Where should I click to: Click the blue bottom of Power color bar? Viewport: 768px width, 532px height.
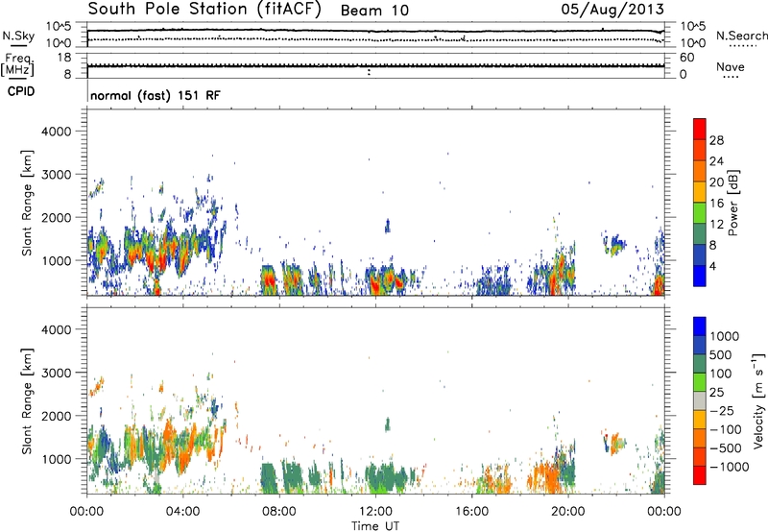click(x=700, y=276)
